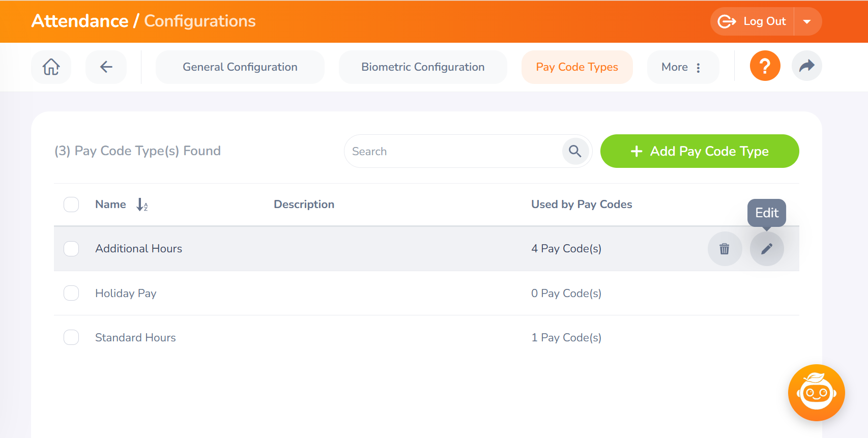This screenshot has height=438, width=868.
Task: Click '0 Pay Code(s)' cell
Action: pos(566,294)
